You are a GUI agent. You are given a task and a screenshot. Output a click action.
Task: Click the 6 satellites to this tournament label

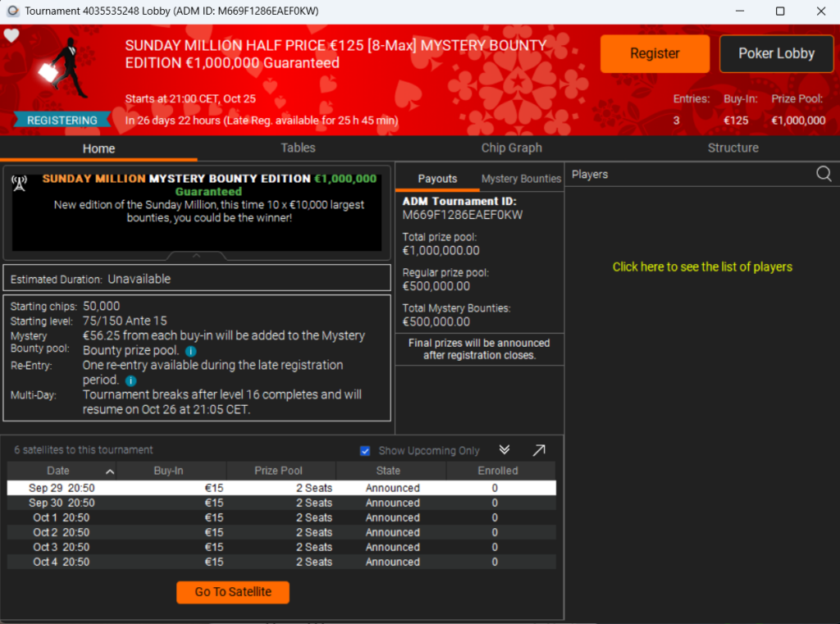[84, 450]
